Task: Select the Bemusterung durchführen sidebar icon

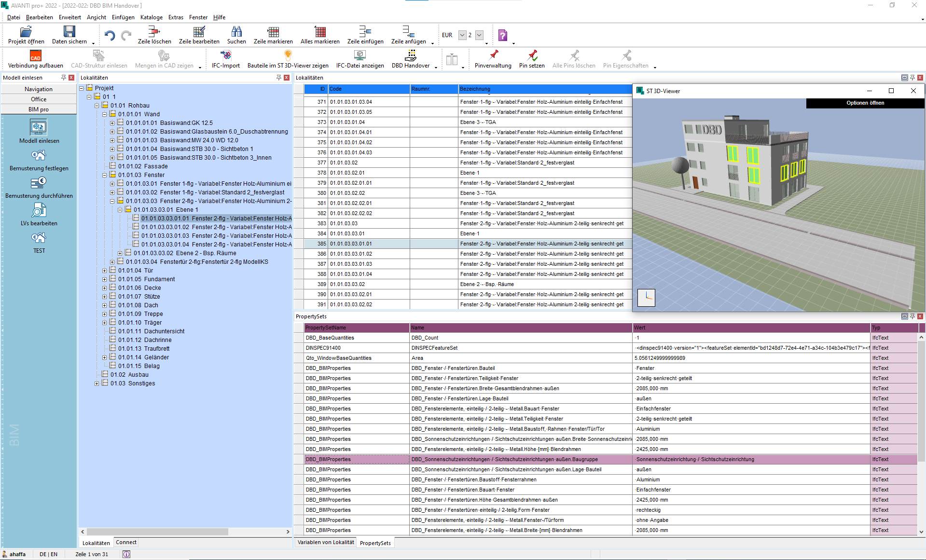Action: [39, 183]
